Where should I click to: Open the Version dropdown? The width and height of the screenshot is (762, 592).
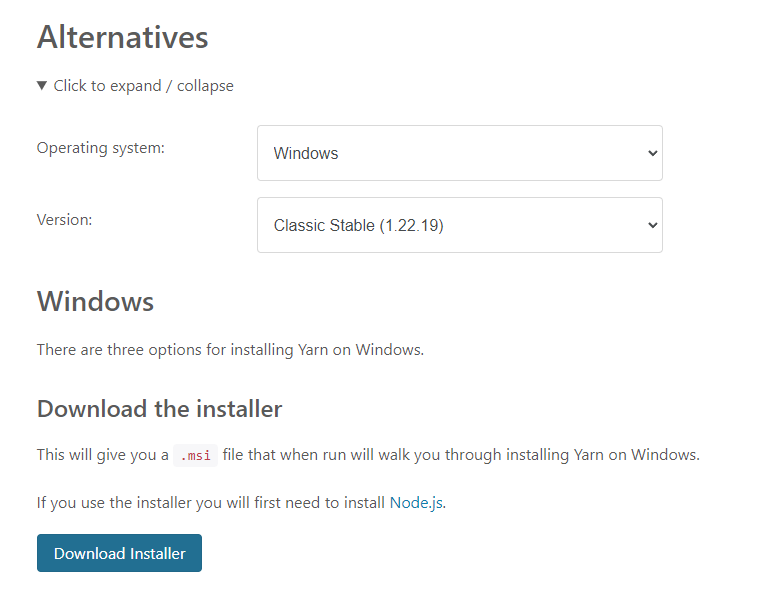(x=459, y=225)
